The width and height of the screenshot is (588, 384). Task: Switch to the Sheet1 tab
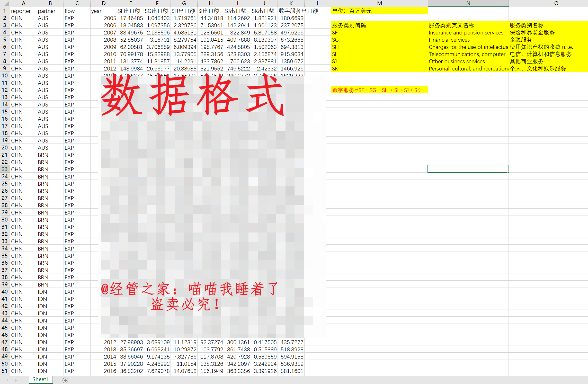(40, 379)
